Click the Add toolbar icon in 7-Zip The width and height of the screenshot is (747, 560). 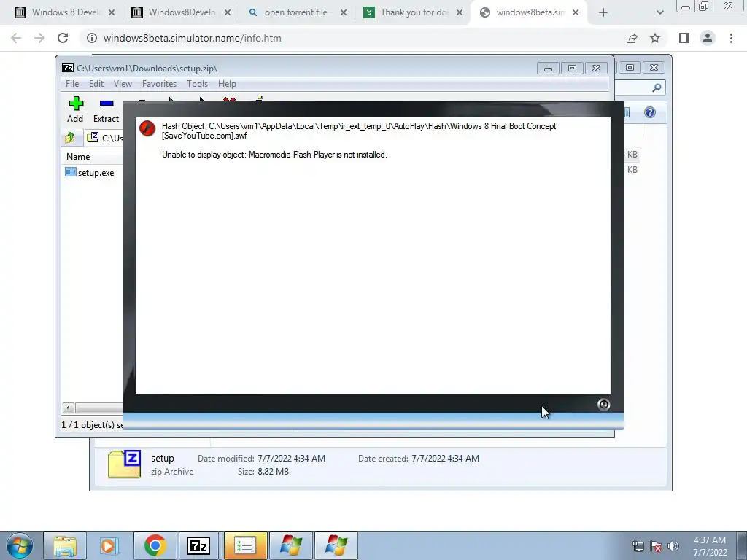tap(75, 109)
